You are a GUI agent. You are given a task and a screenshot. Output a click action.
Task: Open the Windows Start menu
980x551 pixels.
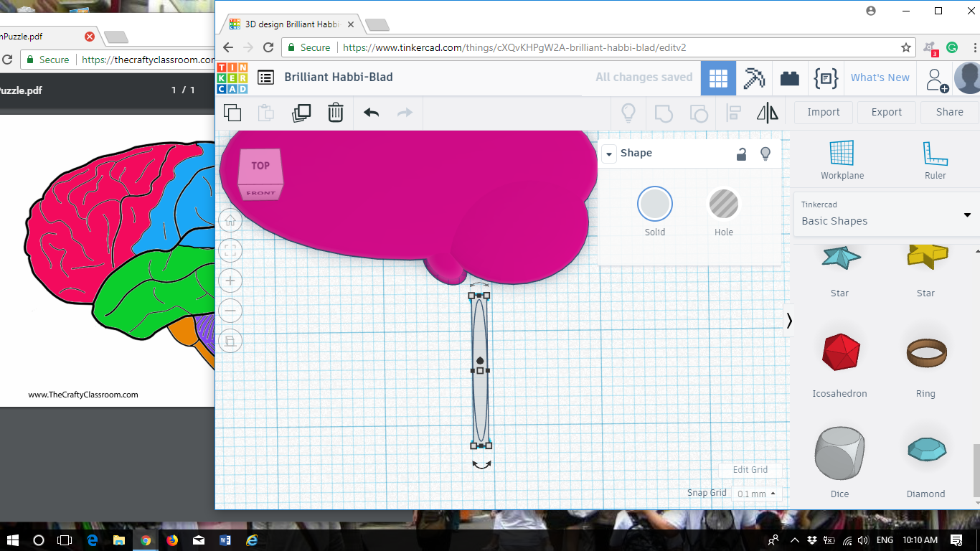(13, 540)
